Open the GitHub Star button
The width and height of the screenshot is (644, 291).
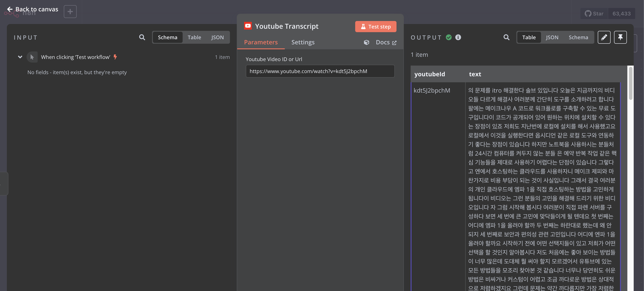(x=594, y=13)
